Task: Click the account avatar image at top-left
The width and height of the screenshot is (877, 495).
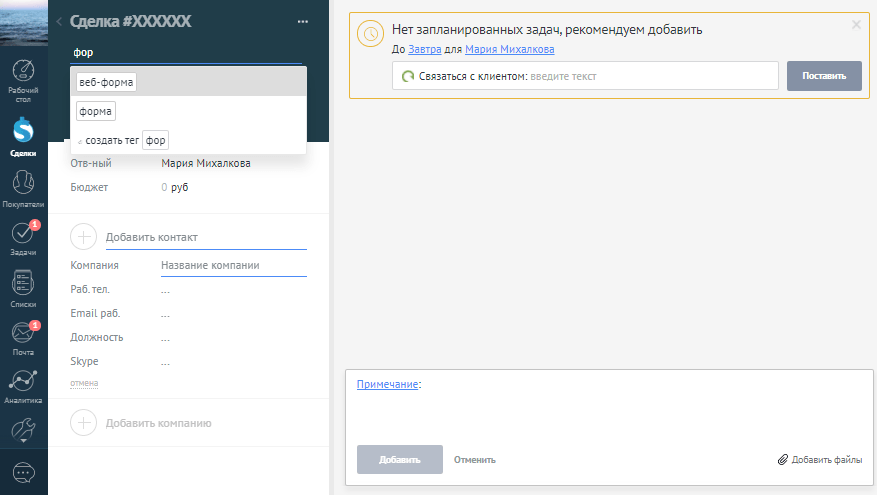Action: point(24,23)
